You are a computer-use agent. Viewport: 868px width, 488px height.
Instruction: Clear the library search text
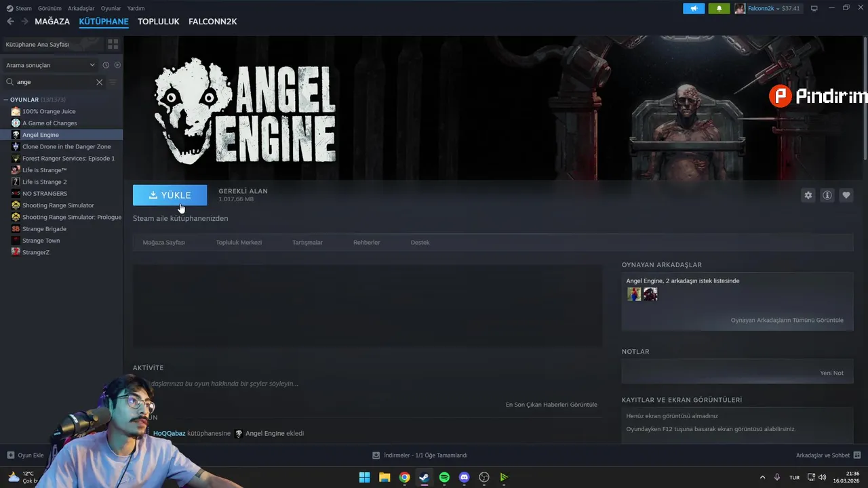pos(99,82)
